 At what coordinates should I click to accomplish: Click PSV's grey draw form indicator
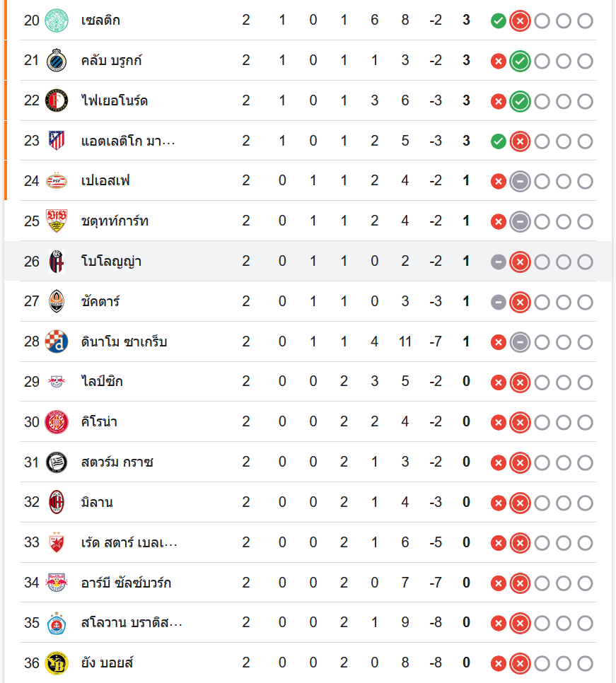[520, 181]
